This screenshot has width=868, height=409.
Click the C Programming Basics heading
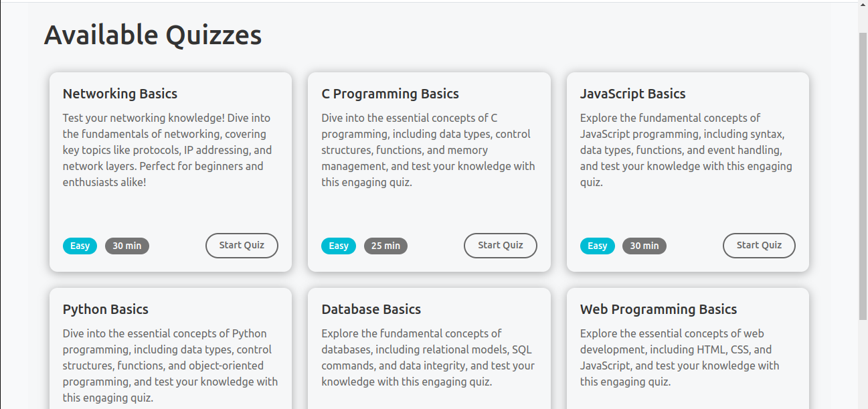[x=390, y=94]
